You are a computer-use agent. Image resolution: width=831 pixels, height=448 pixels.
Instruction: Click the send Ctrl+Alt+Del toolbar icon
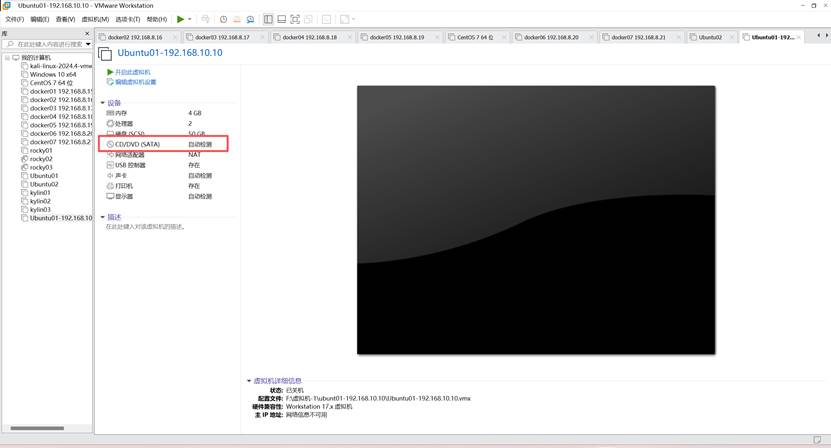pyautogui.click(x=206, y=19)
